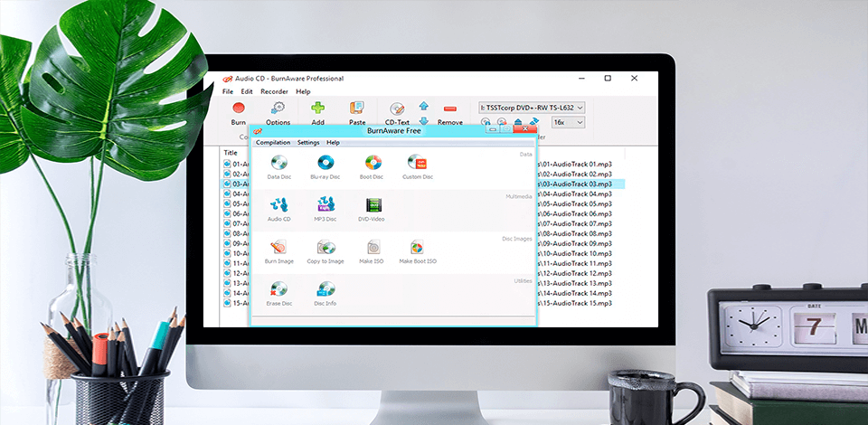Select the 14-AudioTrack 14.mp3 path

575,293
